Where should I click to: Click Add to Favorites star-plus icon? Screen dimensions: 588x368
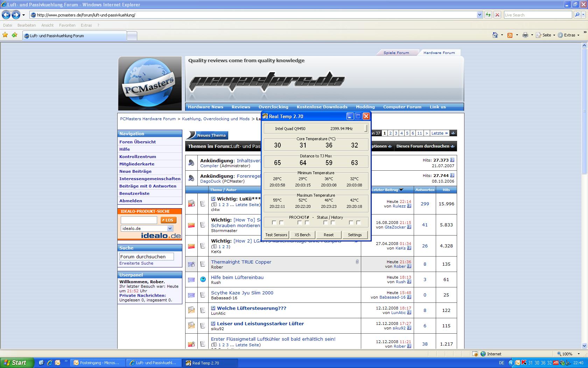14,35
